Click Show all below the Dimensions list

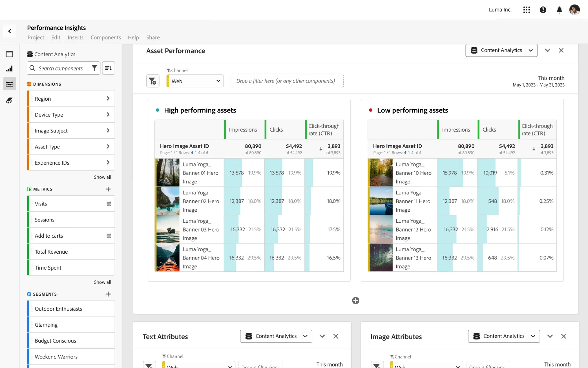click(103, 177)
